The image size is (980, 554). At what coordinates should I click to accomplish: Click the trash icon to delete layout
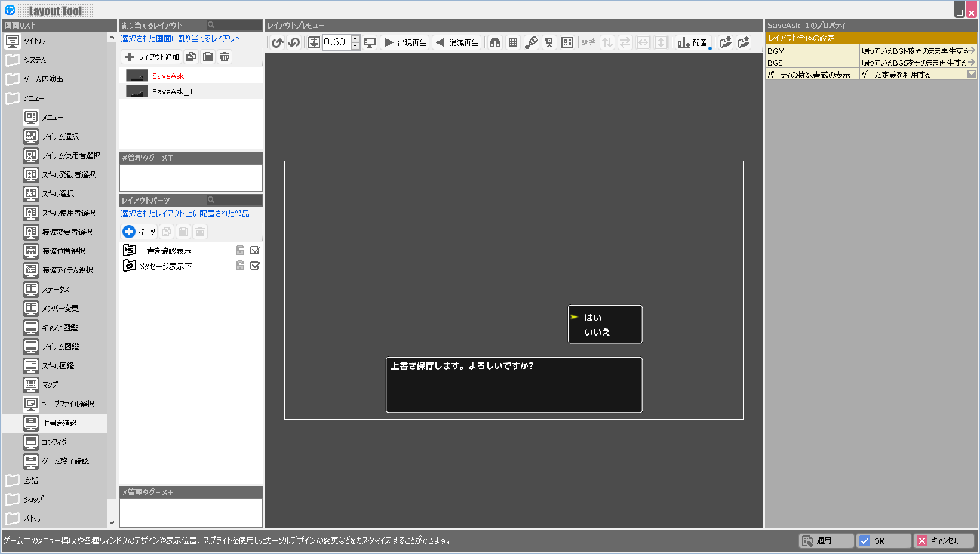tap(225, 57)
